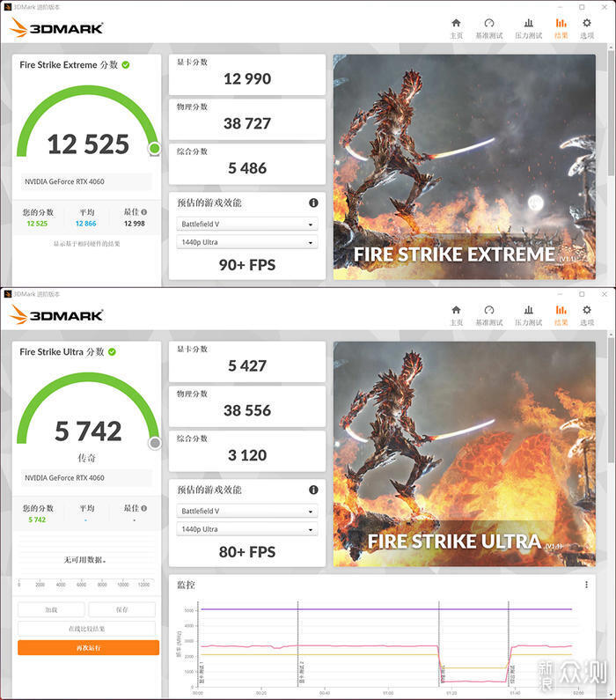Screen dimensions: 616x700
Task: Click the Home (主页) icon in the Fire Strike Ultra window
Action: pos(456,310)
